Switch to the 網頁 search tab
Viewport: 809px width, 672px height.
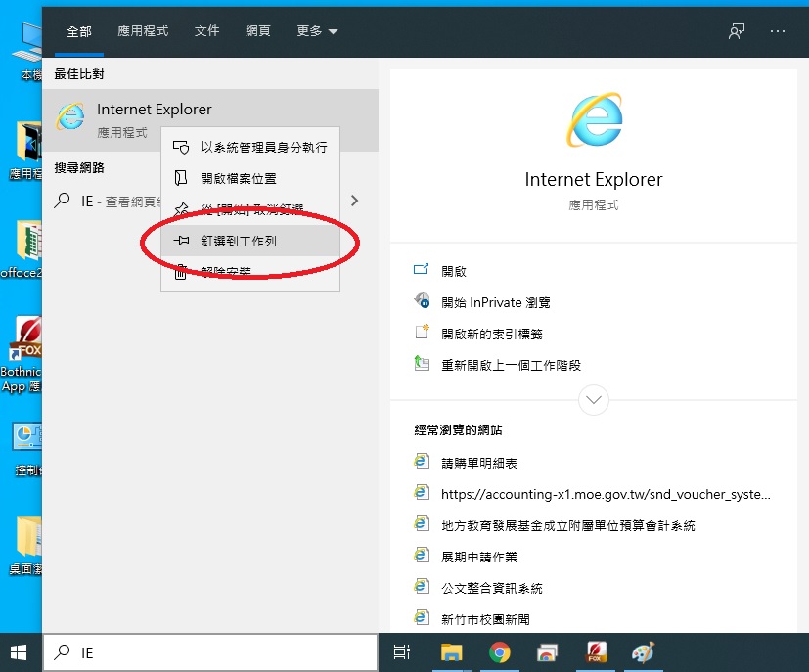tap(258, 31)
